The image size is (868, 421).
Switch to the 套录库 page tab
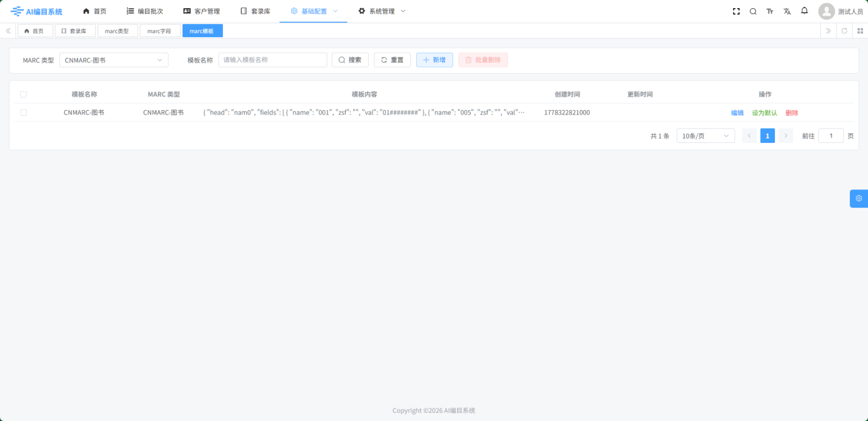pos(75,31)
